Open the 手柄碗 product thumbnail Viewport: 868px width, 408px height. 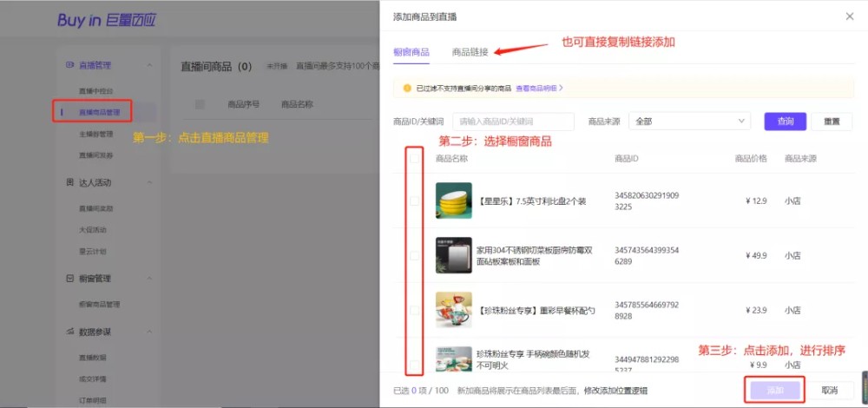[453, 359]
